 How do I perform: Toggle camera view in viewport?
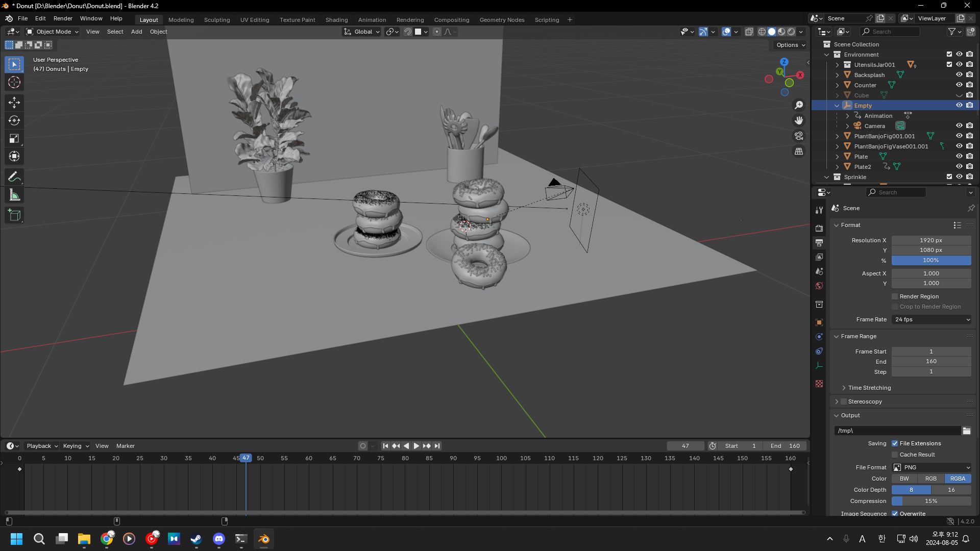799,136
